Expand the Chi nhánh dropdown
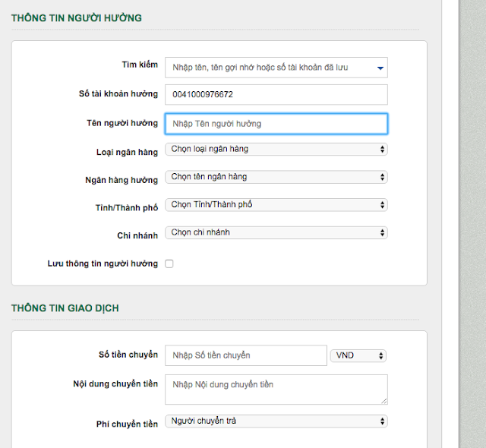486x448 pixels. (276, 232)
